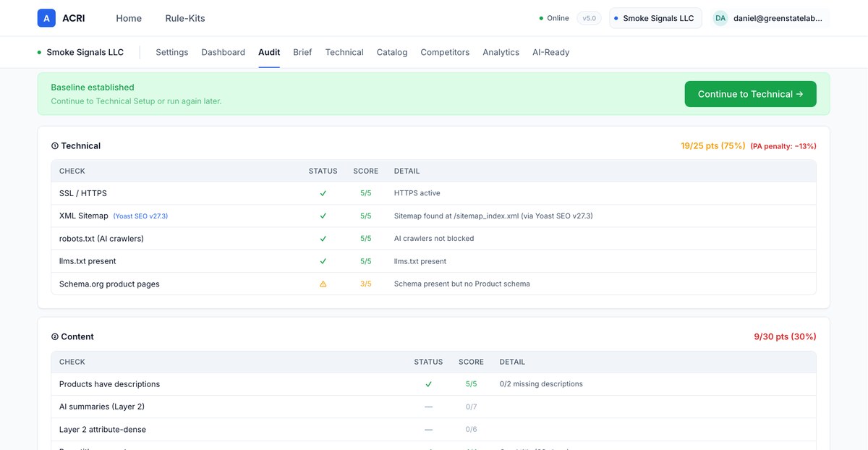Click the Content section collapse icon
Screen dimensions: 868x450
(x=55, y=337)
